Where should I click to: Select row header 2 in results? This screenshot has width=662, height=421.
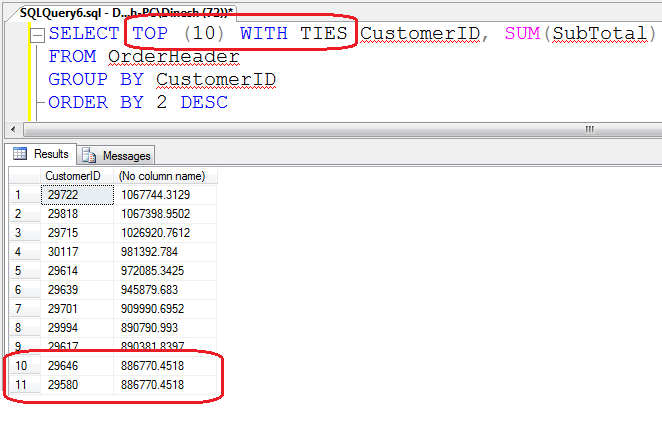25,214
